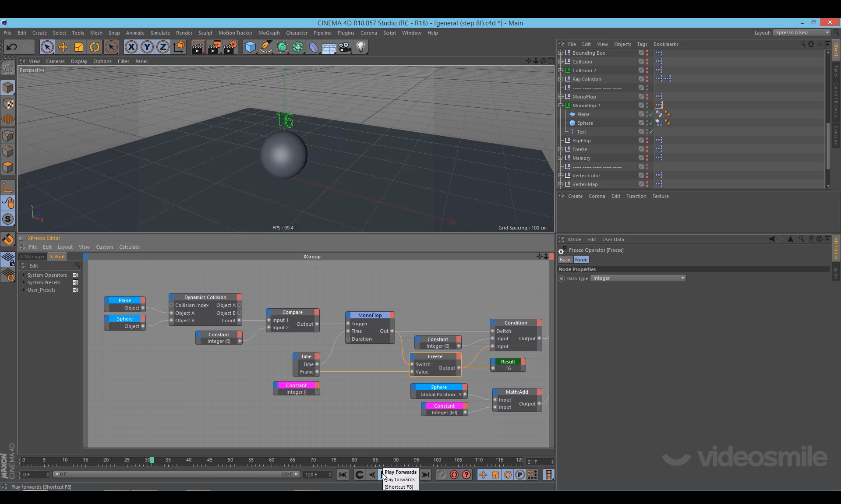Click the Camera object icon
The width and height of the screenshot is (841, 504).
[345, 47]
